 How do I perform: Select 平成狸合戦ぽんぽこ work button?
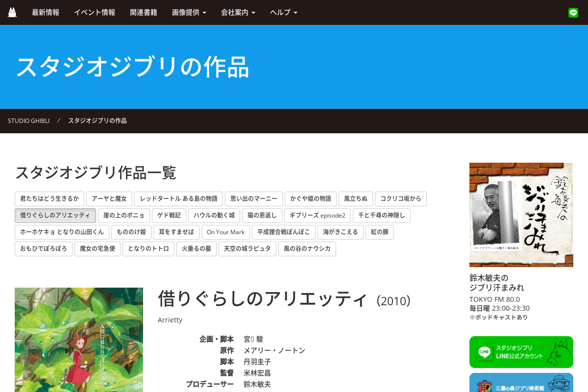284,232
